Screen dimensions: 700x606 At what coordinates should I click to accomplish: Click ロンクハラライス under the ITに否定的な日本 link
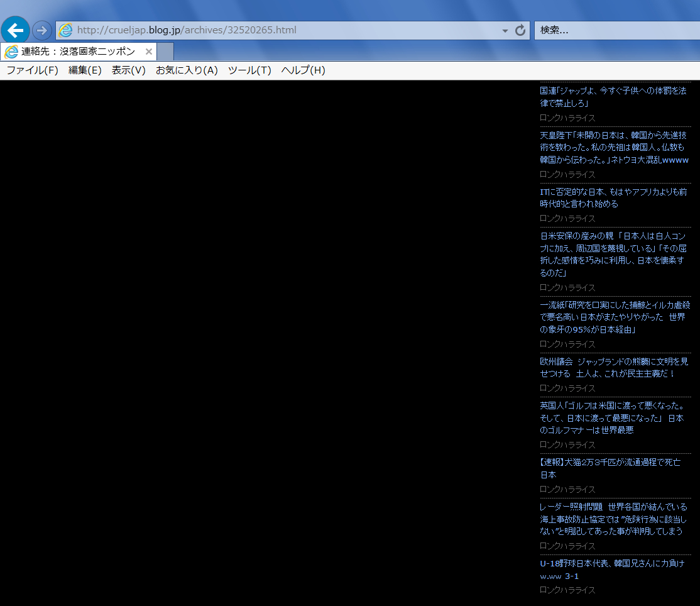567,218
